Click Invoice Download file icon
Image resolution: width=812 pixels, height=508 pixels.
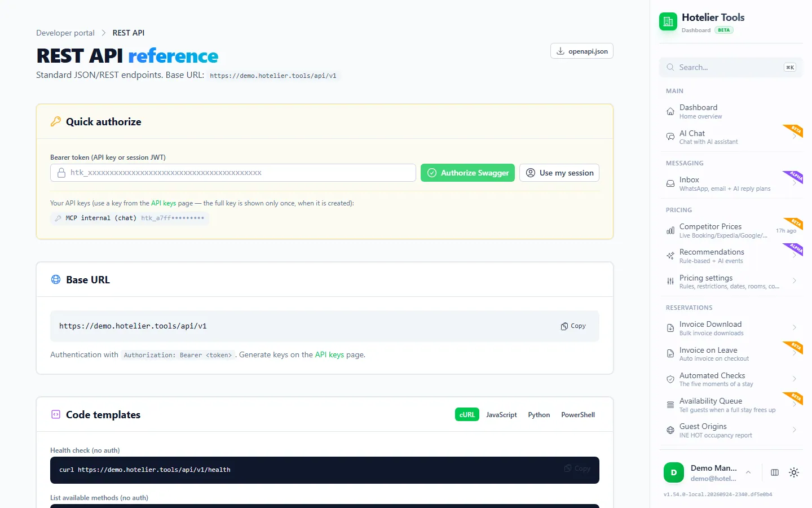click(x=670, y=328)
